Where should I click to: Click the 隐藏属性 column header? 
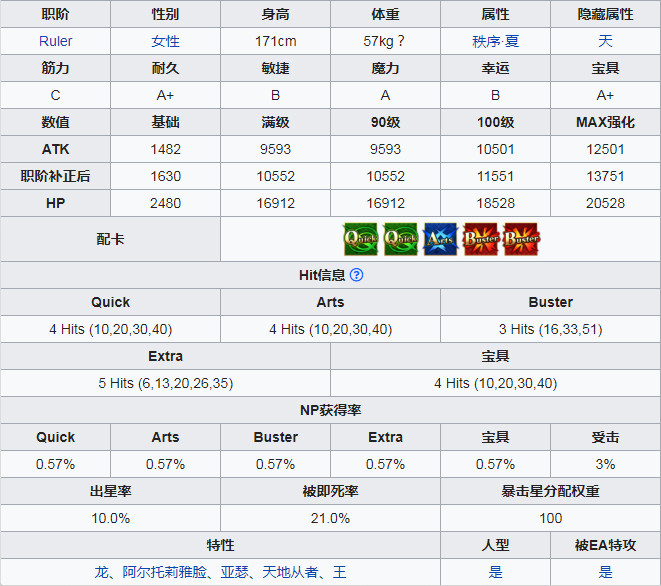point(605,14)
